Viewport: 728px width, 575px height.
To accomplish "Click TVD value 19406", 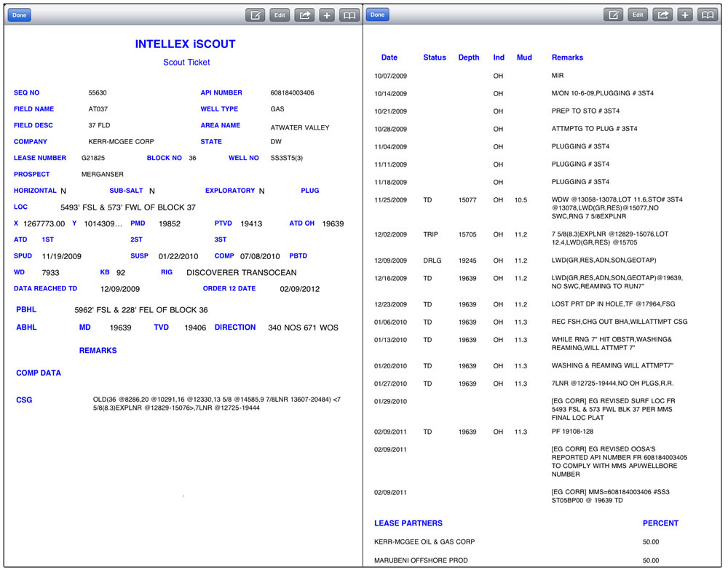I will (x=195, y=328).
